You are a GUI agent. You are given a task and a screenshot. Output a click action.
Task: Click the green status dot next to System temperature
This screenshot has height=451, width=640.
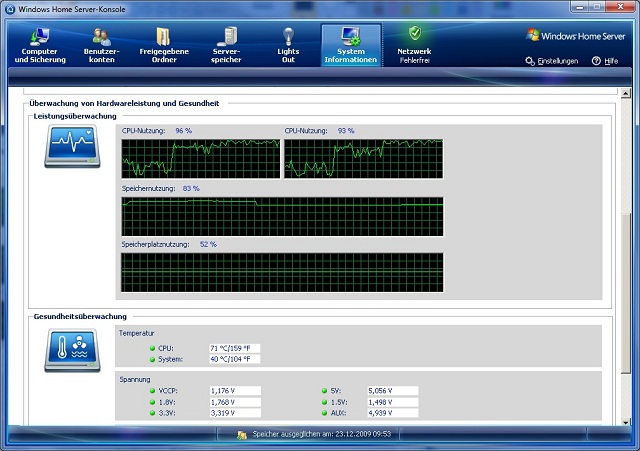tap(152, 360)
